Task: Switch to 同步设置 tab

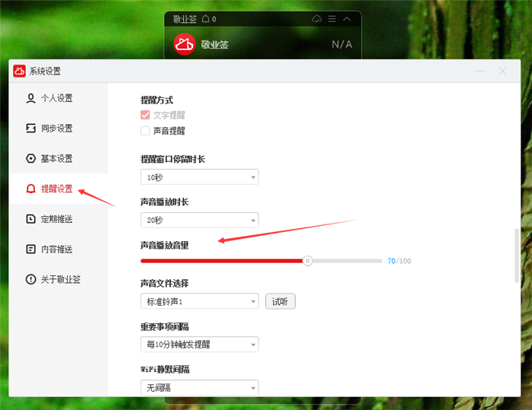Action: [59, 129]
